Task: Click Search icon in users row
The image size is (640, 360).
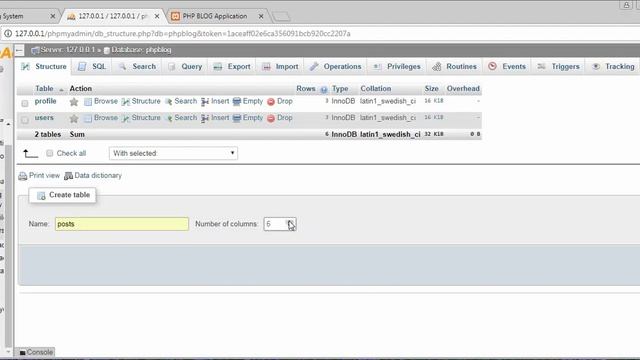Action: pyautogui.click(x=169, y=118)
